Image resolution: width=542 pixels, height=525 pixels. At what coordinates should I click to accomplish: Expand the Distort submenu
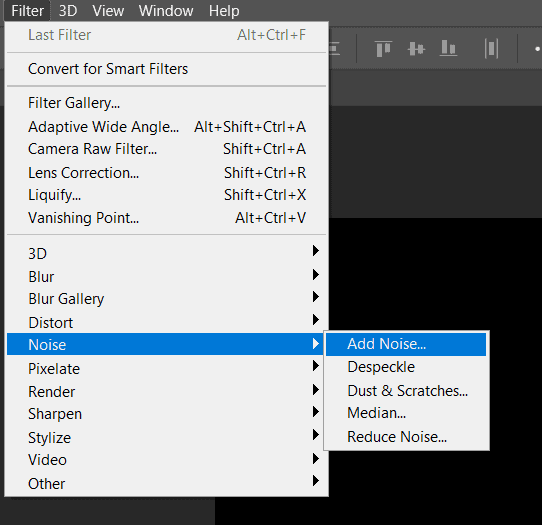click(167, 322)
